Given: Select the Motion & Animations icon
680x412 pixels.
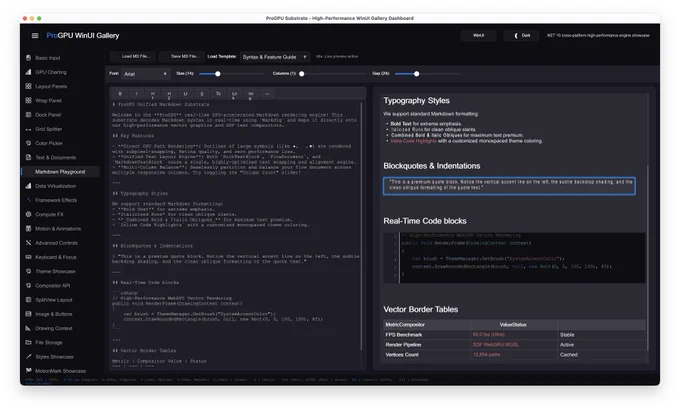Looking at the screenshot, I should click(x=28, y=229).
